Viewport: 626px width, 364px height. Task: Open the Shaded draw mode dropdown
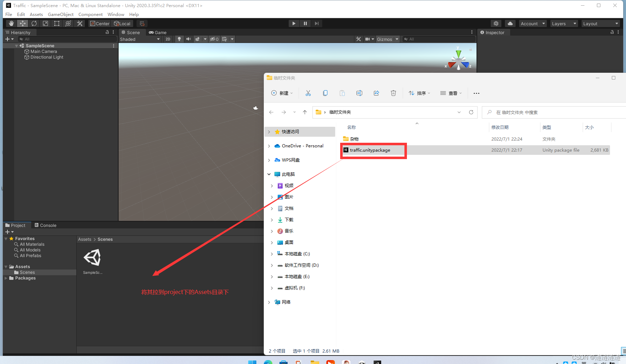[140, 39]
